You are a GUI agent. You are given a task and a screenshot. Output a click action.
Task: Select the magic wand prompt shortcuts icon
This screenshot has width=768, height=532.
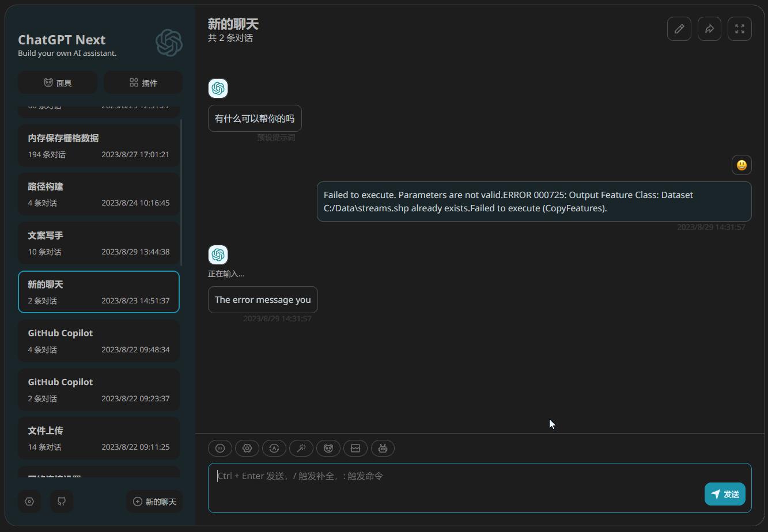(x=301, y=448)
